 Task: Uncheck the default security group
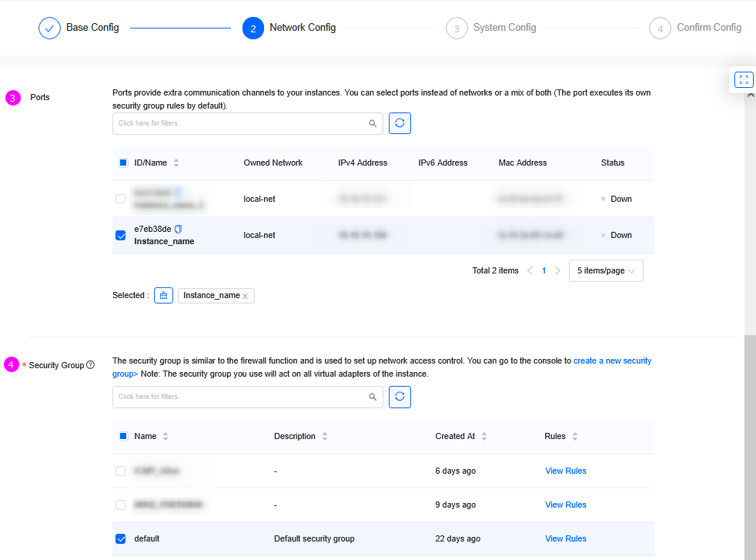tap(121, 538)
